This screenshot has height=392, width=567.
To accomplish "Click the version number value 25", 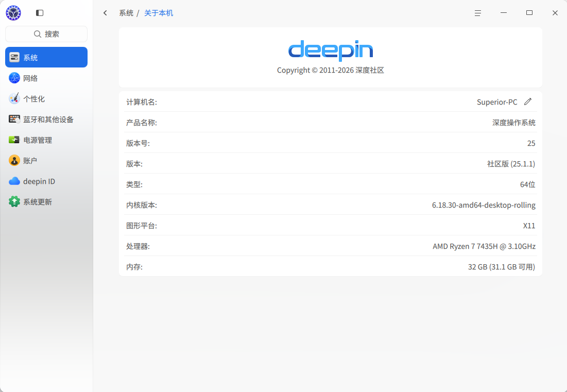I will pos(531,143).
